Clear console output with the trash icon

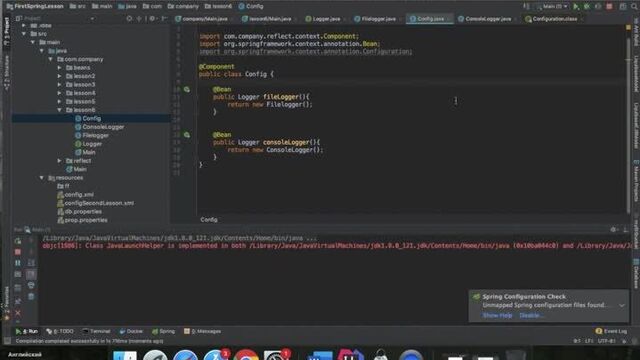click(x=31, y=296)
